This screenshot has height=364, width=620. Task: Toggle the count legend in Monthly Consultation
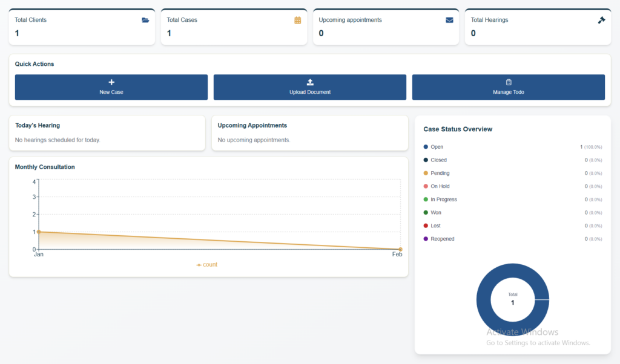click(x=207, y=264)
